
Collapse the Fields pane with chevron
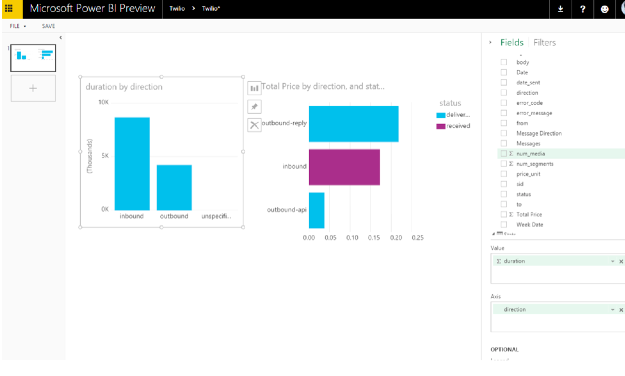(x=490, y=42)
